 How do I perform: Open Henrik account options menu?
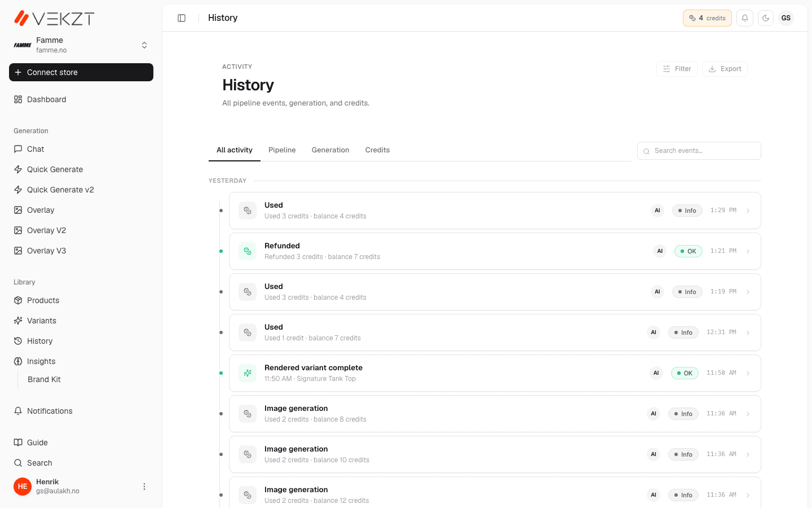(144, 487)
